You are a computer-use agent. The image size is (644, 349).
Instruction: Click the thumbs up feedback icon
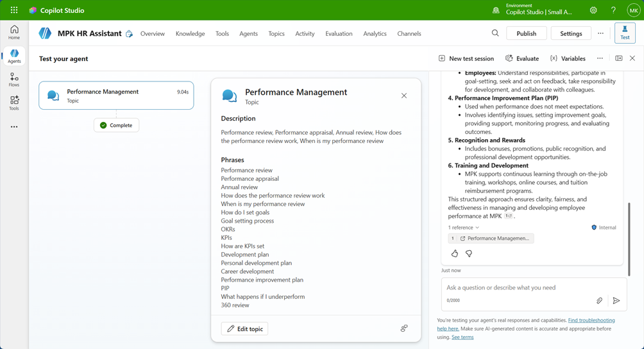pos(455,253)
